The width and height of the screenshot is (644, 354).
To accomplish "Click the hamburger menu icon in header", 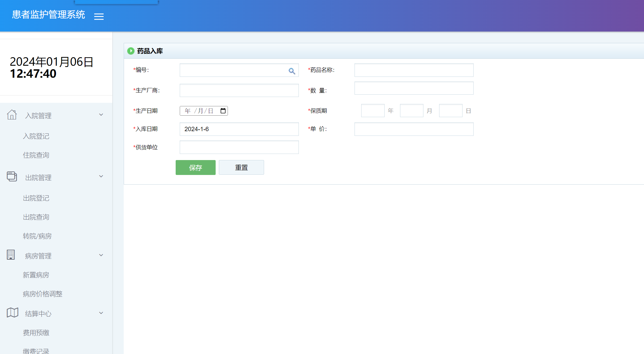I will [99, 17].
